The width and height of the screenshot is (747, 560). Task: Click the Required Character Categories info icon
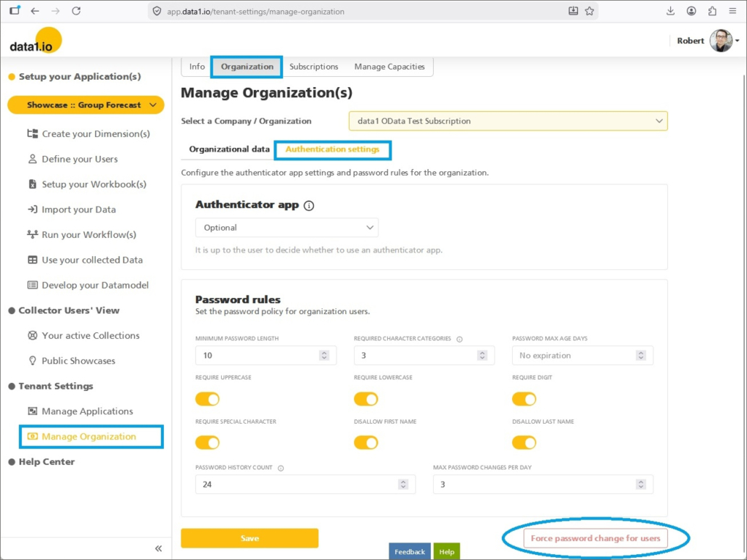point(460,339)
